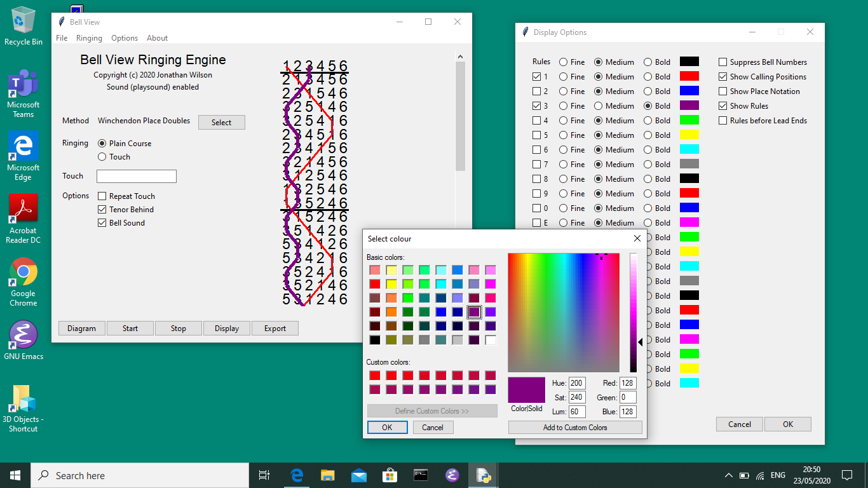Open File Explorer from taskbar

(x=327, y=475)
